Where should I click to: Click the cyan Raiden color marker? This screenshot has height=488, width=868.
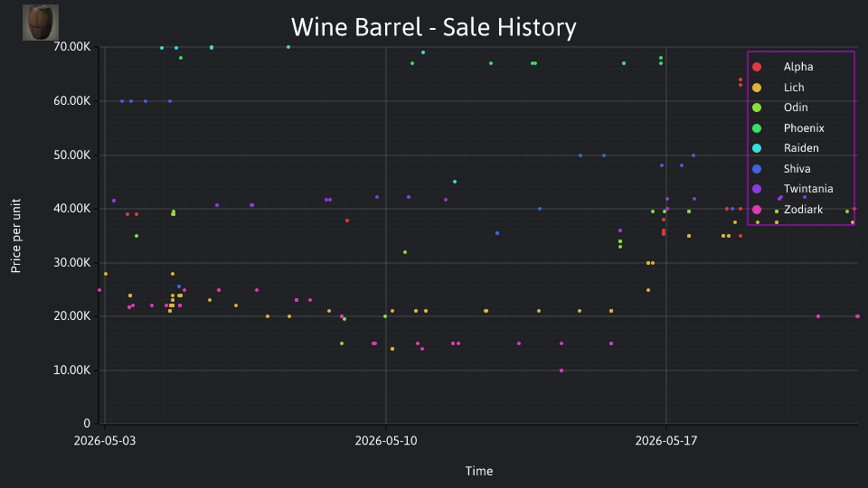coord(757,148)
